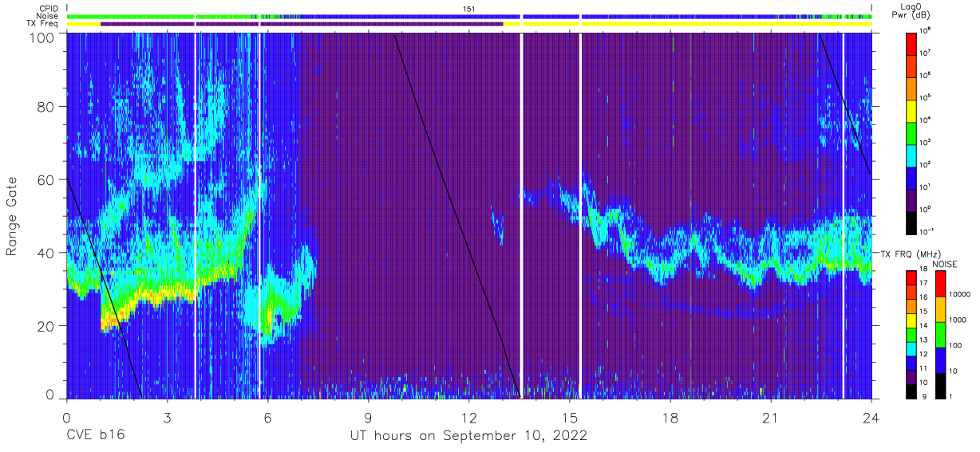This screenshot has width=980, height=452.
Task: Click the 'Range Gate' y-axis title
Action: click(12, 218)
